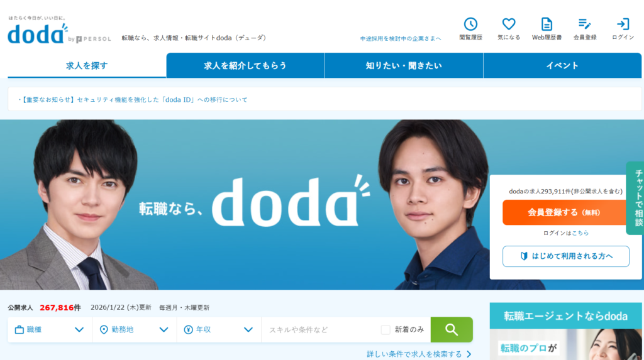This screenshot has width=644, height=360.
Task: Open the Web履歴書 document icon
Action: coord(547,24)
